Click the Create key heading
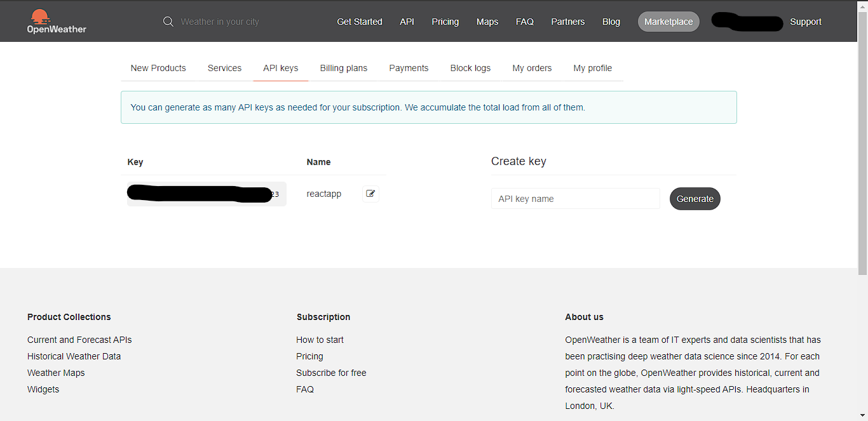868x421 pixels. 519,161
